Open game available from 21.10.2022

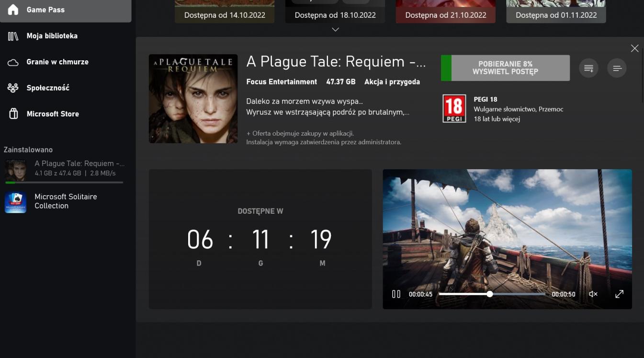click(x=445, y=12)
